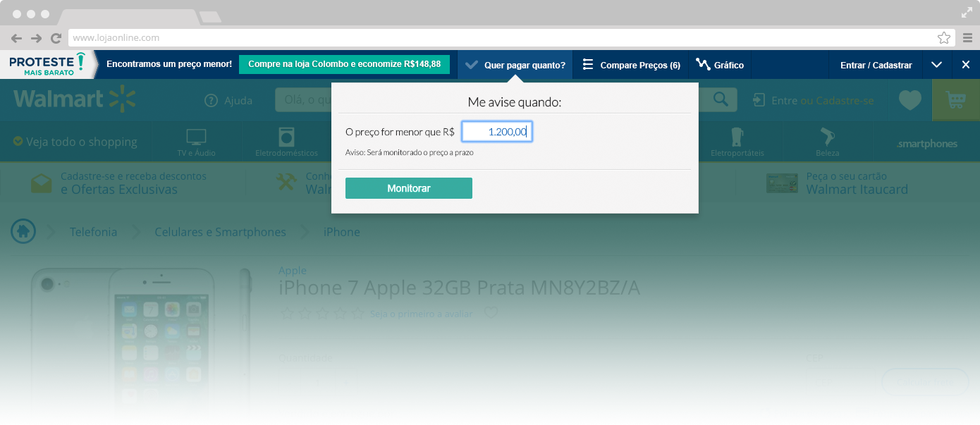The width and height of the screenshot is (980, 425).
Task: Expand Veja todo o shopping menu
Action: pyautogui.click(x=75, y=142)
